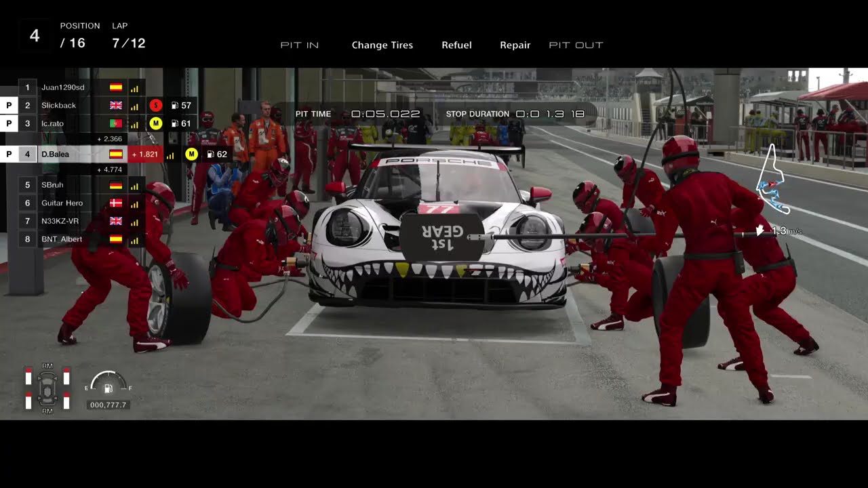This screenshot has height=488, width=868.
Task: Click the fuel pump icon for lc.rato
Action: click(x=174, y=124)
